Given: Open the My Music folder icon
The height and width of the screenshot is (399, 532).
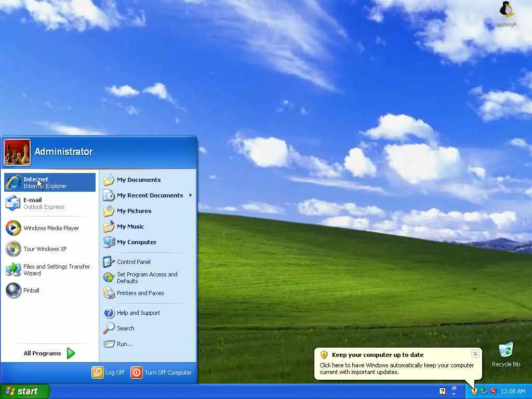Looking at the screenshot, I should point(109,227).
